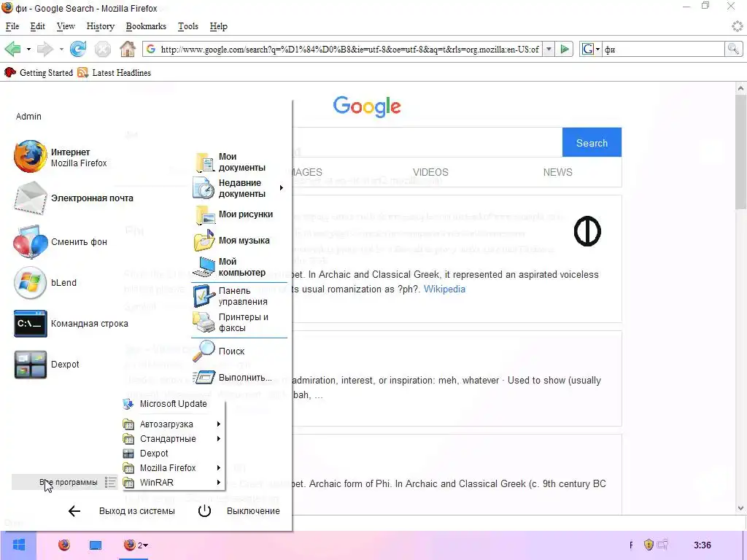Click the Show Desktop icon on taskbar
Viewport: 747px width, 560px height.
[96, 545]
